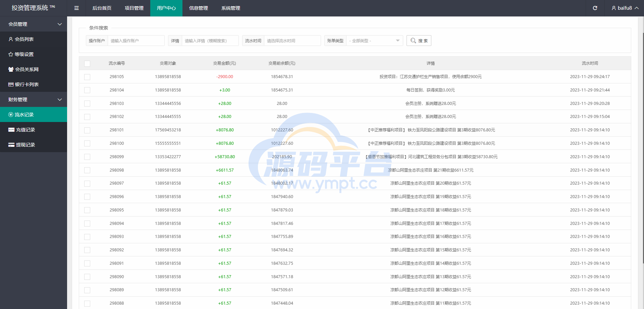Check the row 298099 checkbox
The height and width of the screenshot is (309, 644).
(87, 157)
